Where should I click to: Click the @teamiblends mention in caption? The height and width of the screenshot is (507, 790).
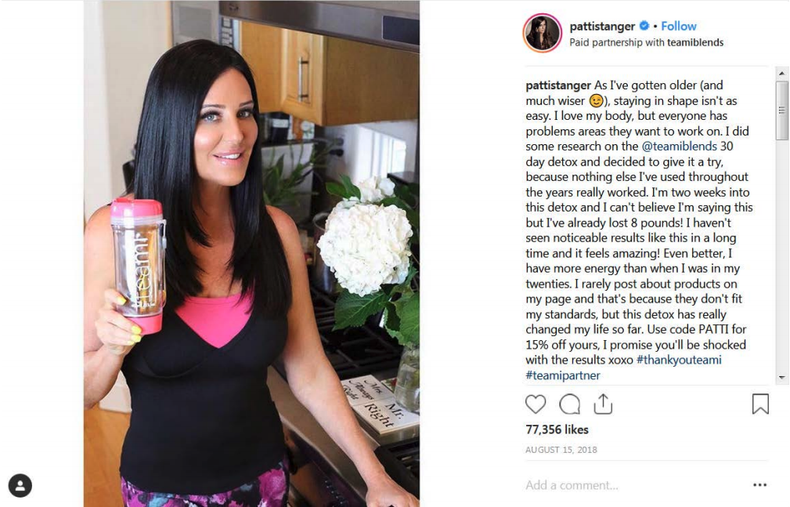(x=679, y=146)
